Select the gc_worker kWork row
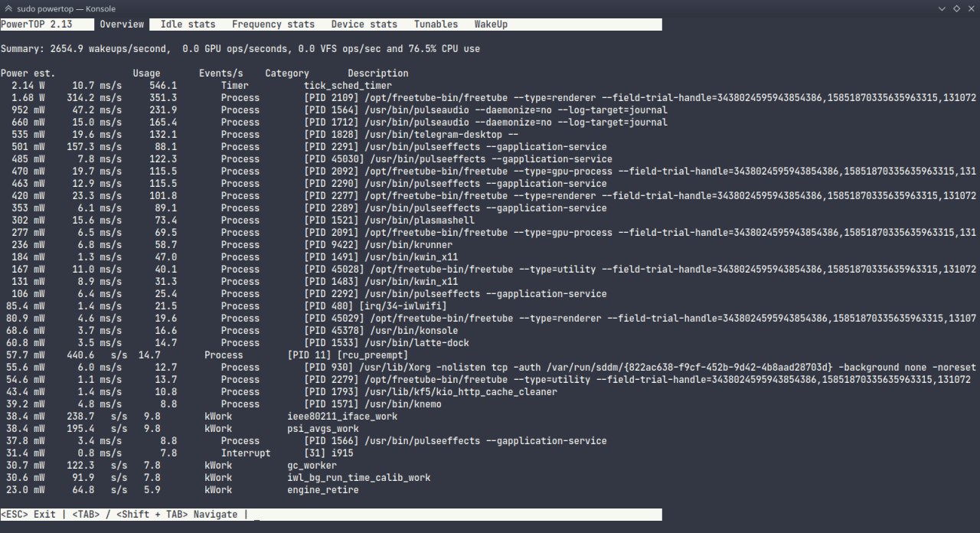The height and width of the screenshot is (533, 980). pyautogui.click(x=171, y=466)
